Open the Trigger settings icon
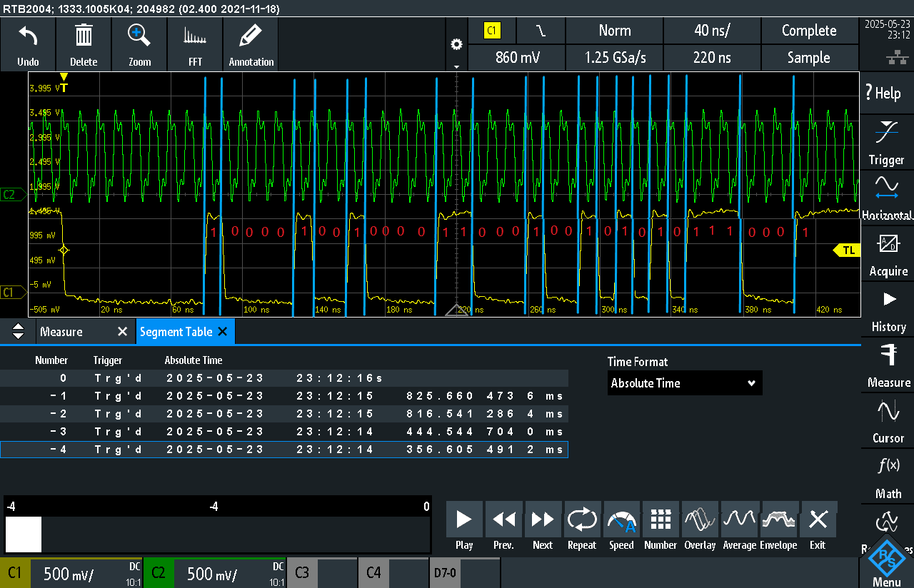This screenshot has height=588, width=914. tap(886, 141)
